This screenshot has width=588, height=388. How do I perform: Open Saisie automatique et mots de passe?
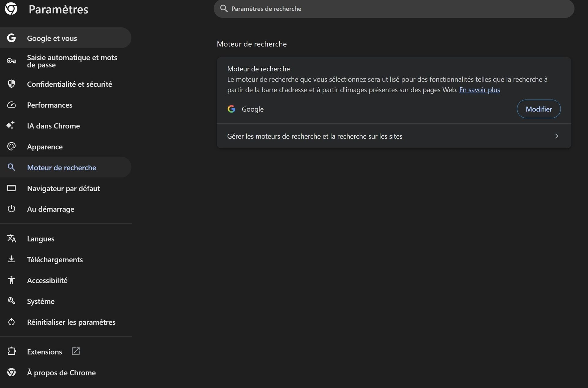[x=66, y=61]
